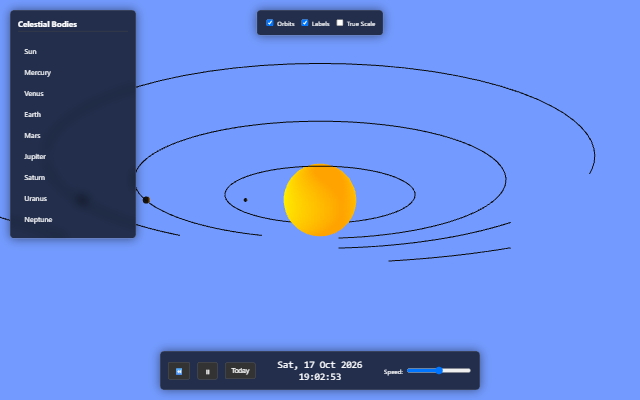
Task: Click the planet on the second orbit
Action: point(146,200)
